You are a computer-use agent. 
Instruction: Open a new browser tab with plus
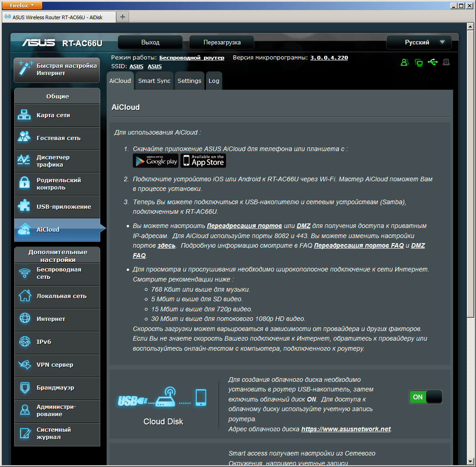(123, 17)
